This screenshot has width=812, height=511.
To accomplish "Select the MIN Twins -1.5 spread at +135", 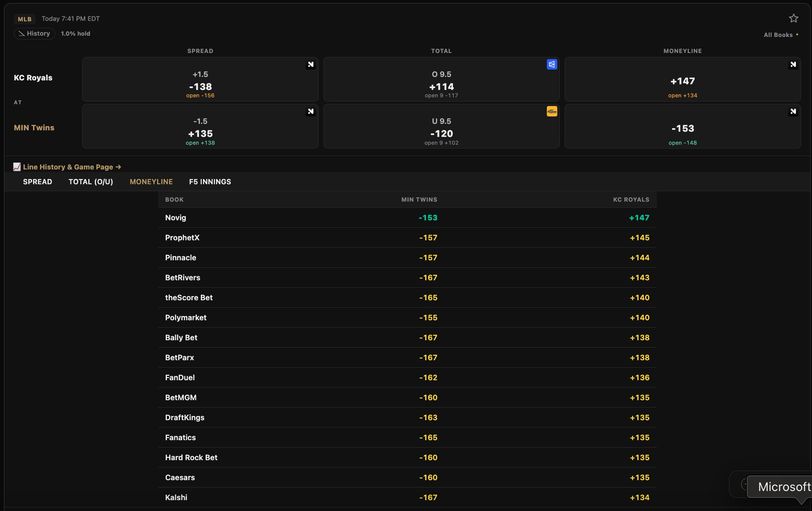I will coord(200,126).
